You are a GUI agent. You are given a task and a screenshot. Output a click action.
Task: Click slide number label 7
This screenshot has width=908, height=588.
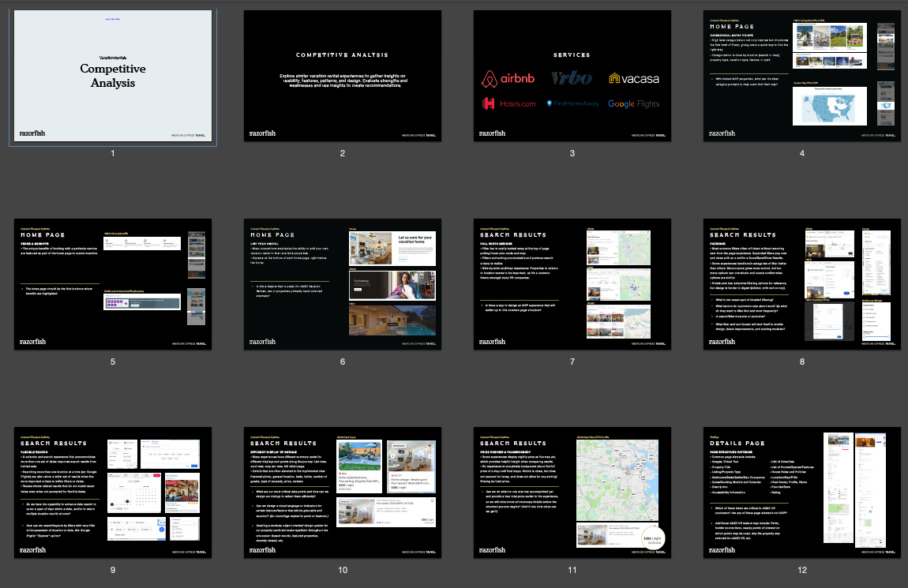click(572, 361)
